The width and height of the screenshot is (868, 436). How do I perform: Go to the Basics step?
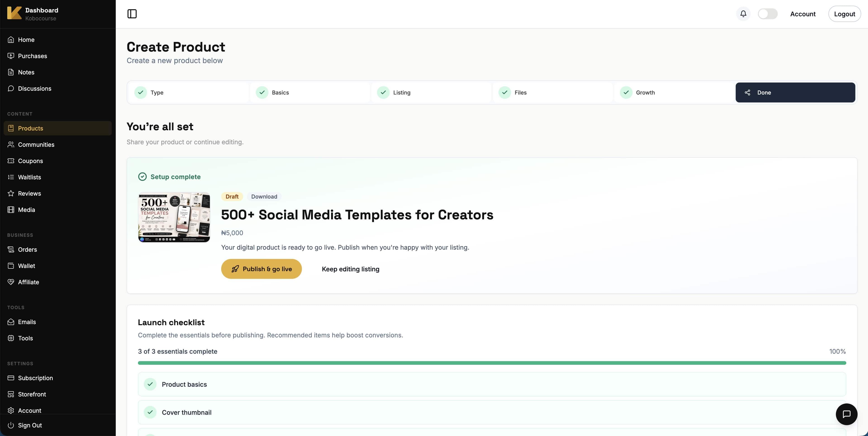pyautogui.click(x=310, y=92)
